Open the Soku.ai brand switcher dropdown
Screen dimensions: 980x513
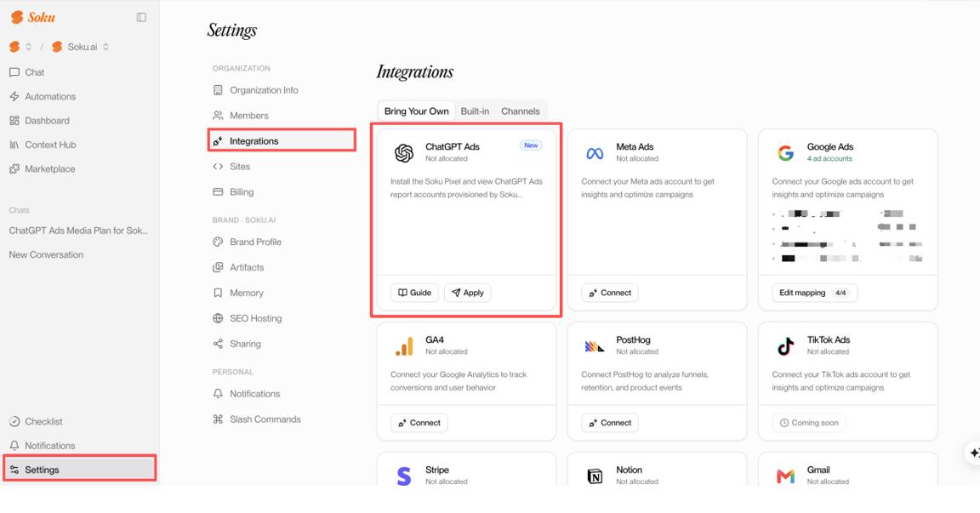tap(80, 47)
